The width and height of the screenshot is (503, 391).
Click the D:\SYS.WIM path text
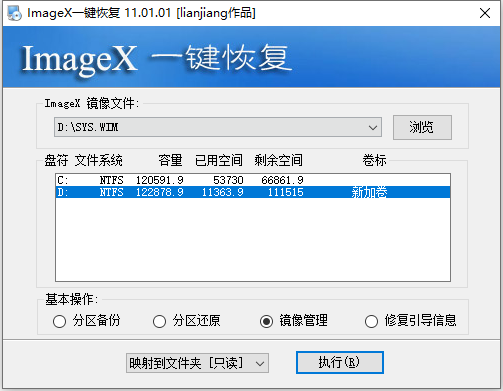pos(88,127)
